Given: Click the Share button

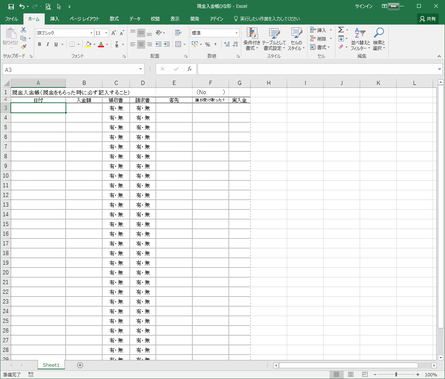Looking at the screenshot, I should 428,19.
